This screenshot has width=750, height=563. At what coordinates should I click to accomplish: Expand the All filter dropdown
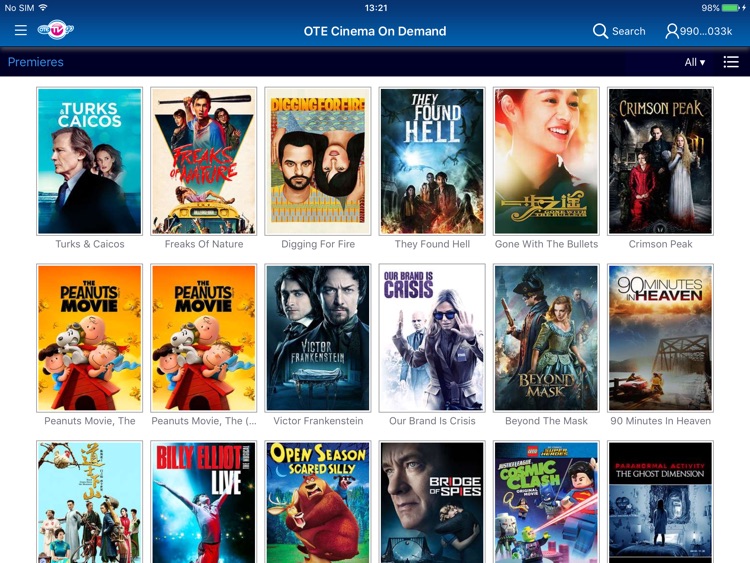[x=695, y=62]
